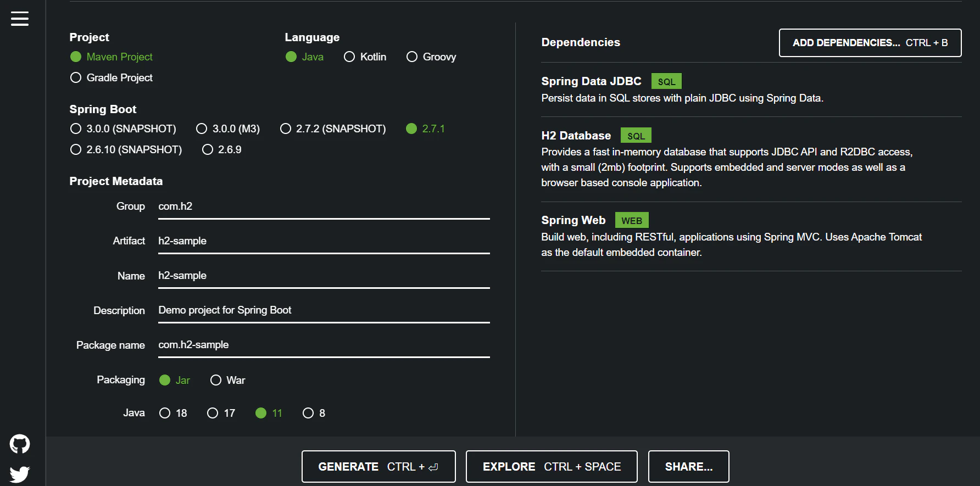
Task: Open the hamburger menu
Action: 20,19
